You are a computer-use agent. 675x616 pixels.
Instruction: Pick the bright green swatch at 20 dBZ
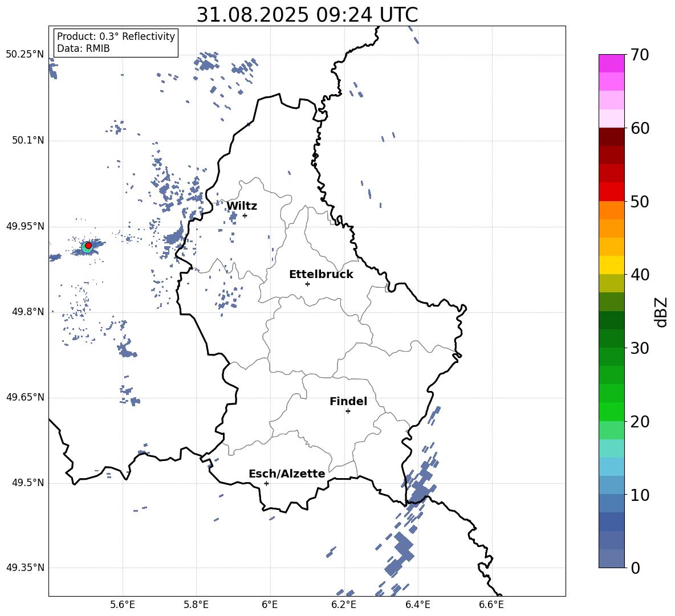[x=611, y=412]
